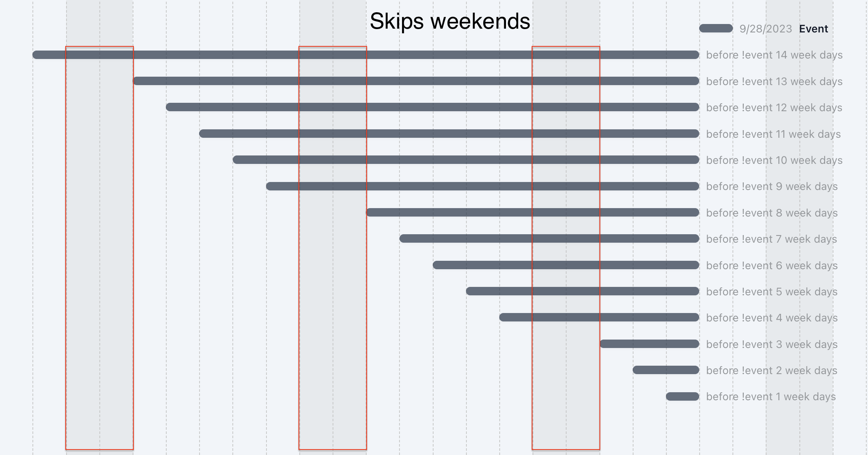Click the 9/28/2023 date label

point(766,29)
